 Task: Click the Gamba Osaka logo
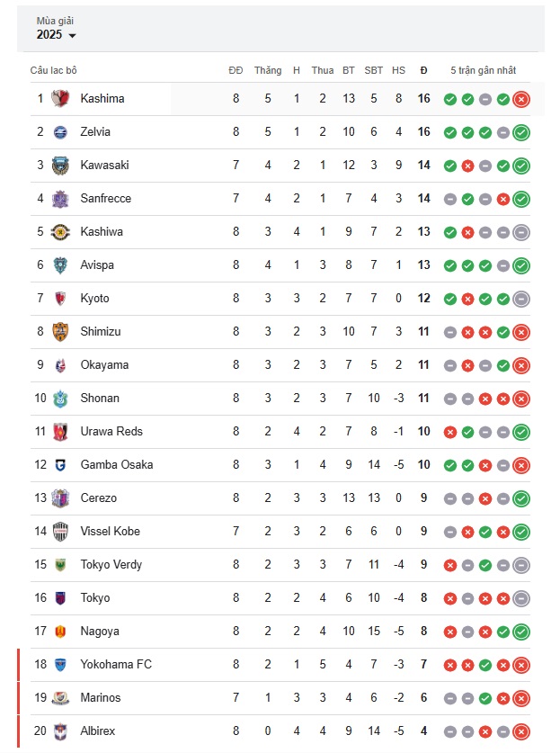point(60,465)
